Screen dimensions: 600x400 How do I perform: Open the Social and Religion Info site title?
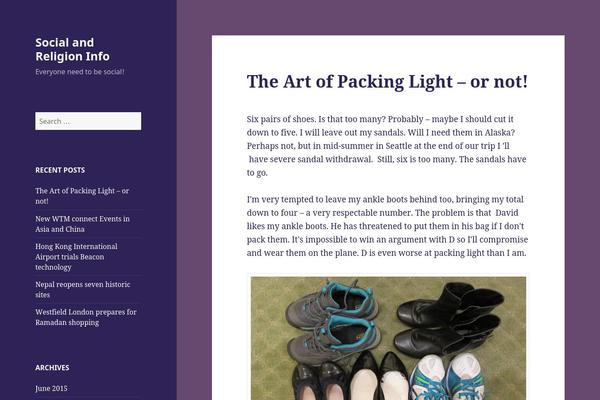coord(72,49)
